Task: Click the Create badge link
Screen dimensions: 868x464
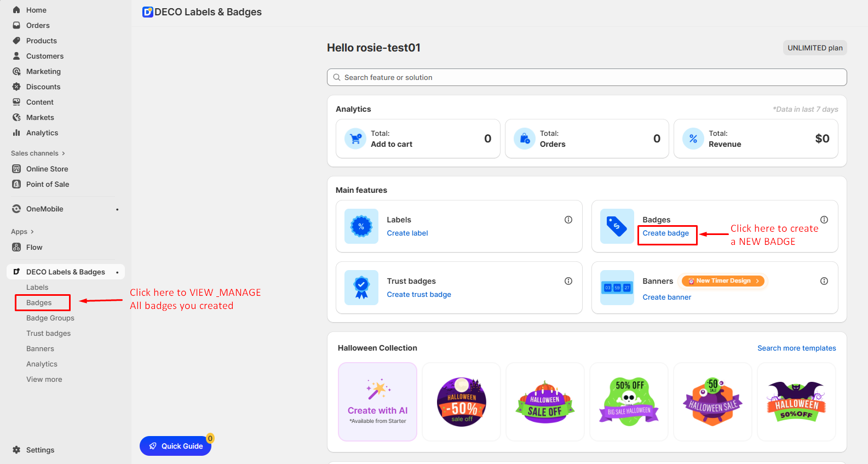Action: point(665,233)
